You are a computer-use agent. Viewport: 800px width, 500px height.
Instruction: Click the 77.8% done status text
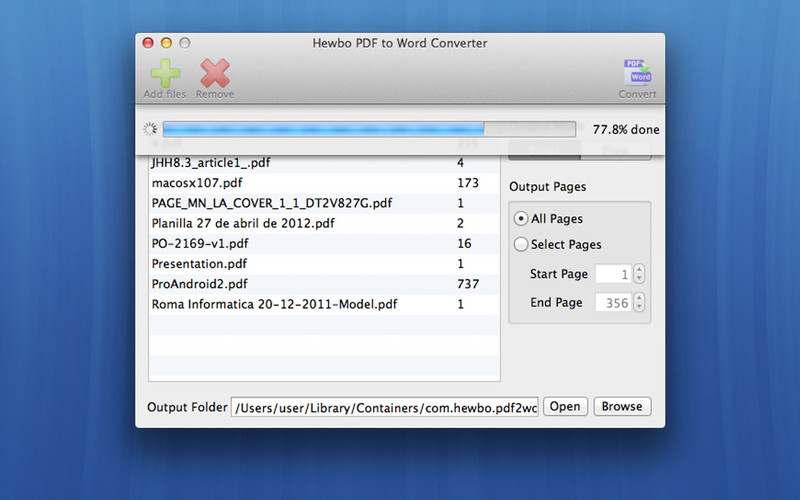click(626, 130)
